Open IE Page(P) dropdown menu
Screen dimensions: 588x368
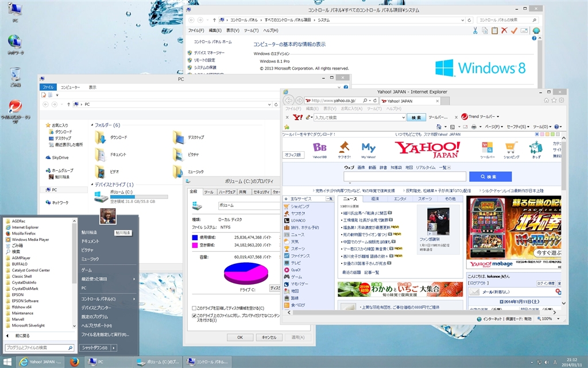pyautogui.click(x=494, y=127)
